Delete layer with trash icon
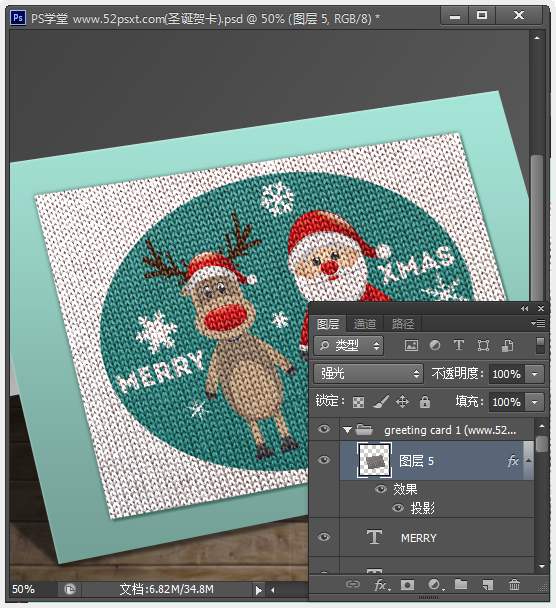The image size is (556, 608). click(514, 584)
